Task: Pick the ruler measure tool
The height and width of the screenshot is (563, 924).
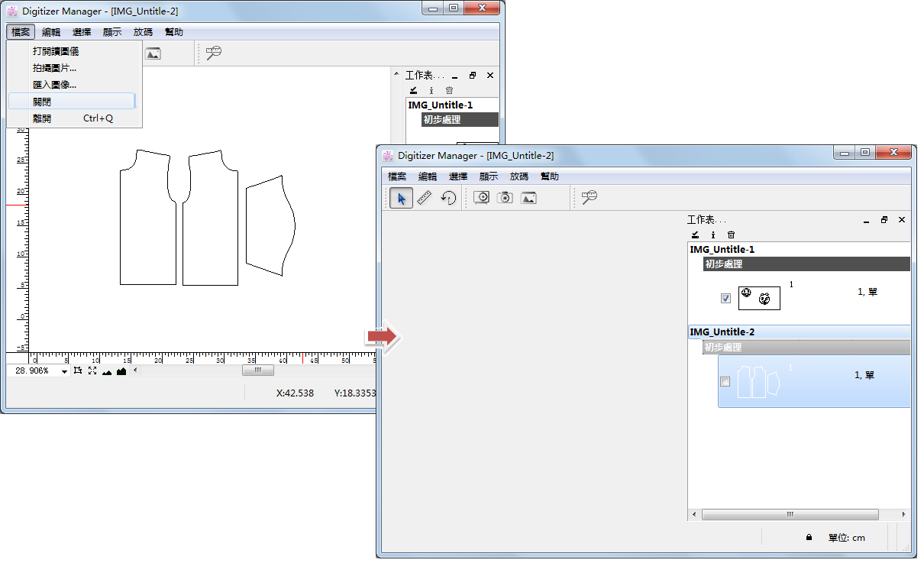Action: (x=425, y=198)
